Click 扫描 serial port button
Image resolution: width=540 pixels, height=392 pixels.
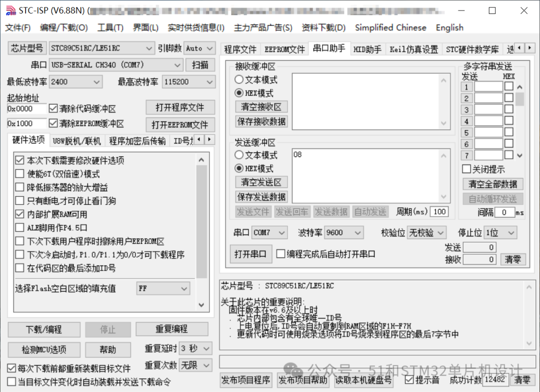(x=200, y=65)
